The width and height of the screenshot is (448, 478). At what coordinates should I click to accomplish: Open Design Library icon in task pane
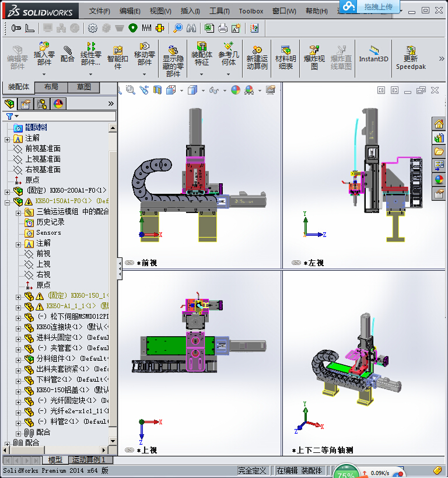click(x=439, y=138)
